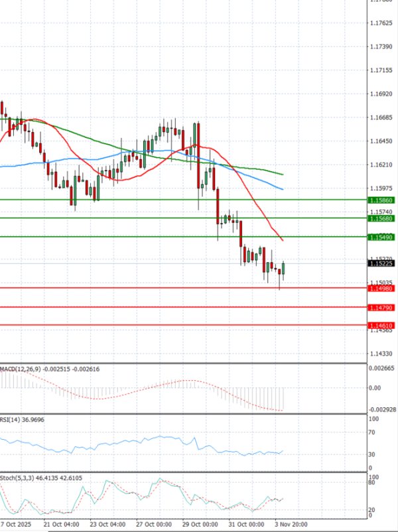Click the 1.16210 price axis label
Viewport: 398px width, 532px height.
point(381,165)
